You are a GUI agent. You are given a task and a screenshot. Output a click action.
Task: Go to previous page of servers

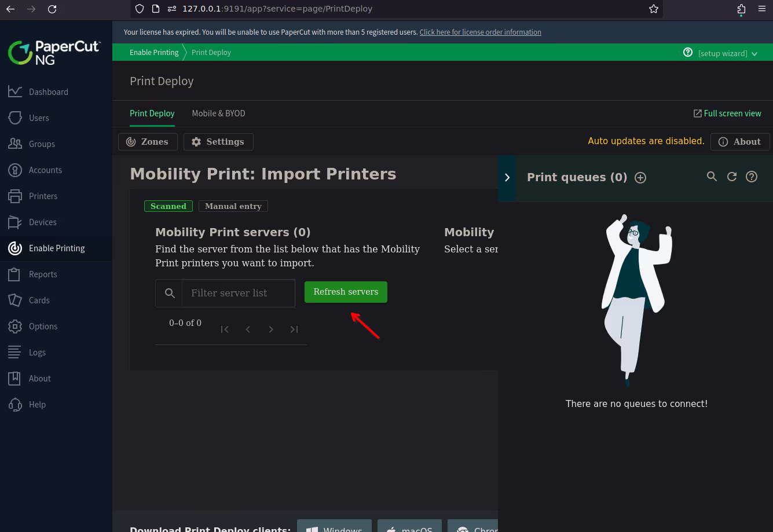pyautogui.click(x=248, y=329)
